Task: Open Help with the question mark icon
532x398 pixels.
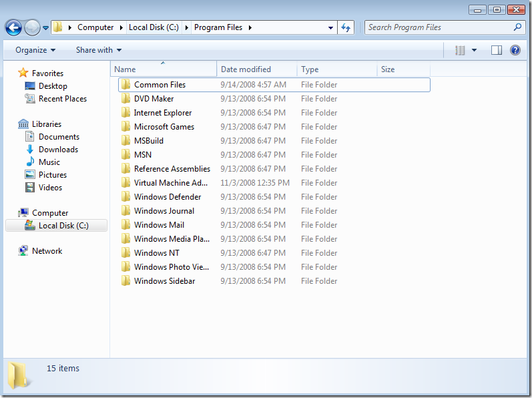Action: pyautogui.click(x=515, y=50)
